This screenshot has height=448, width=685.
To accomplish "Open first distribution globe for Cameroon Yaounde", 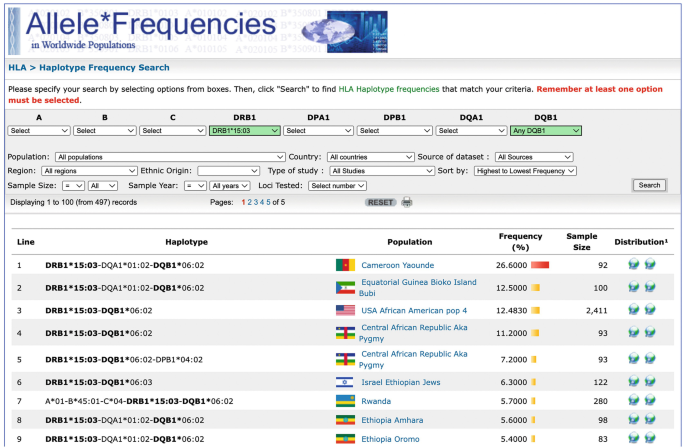I will click(x=633, y=265).
